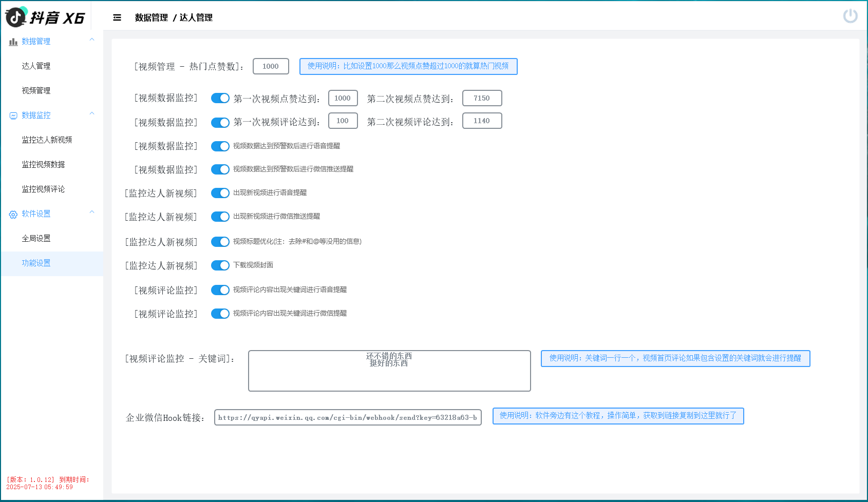This screenshot has height=502, width=868.
Task: Click the 关键词 使用说明 button
Action: pos(675,358)
